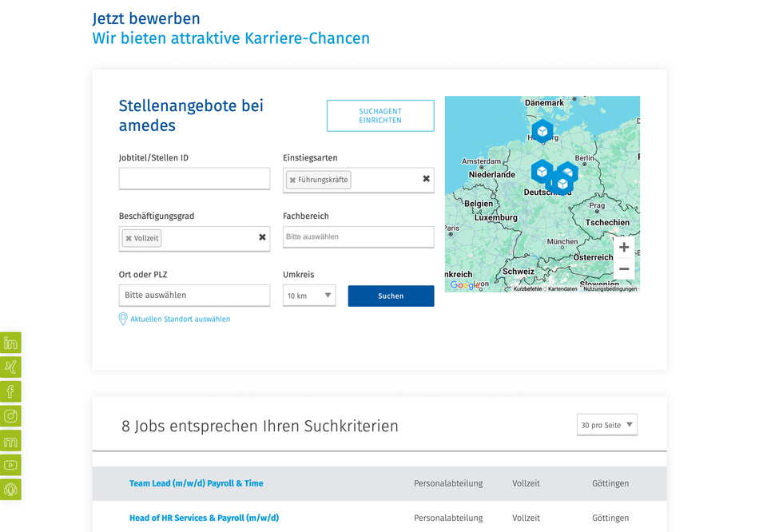The image size is (759, 532).
Task: Click the Hamburg map marker
Action: 542,131
